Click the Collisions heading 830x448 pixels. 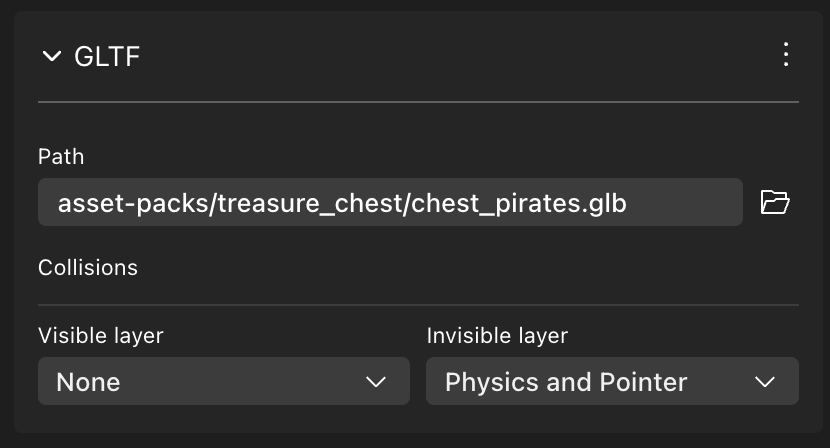coord(88,267)
